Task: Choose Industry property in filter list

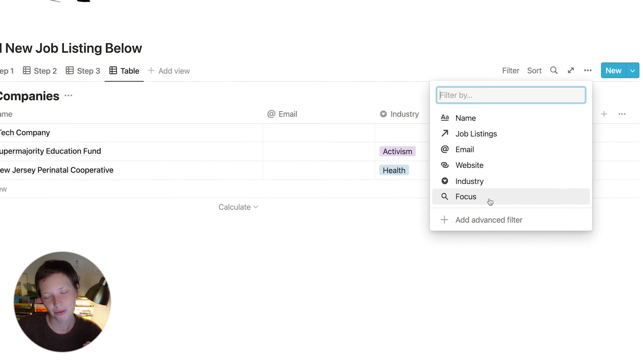Action: point(511,181)
